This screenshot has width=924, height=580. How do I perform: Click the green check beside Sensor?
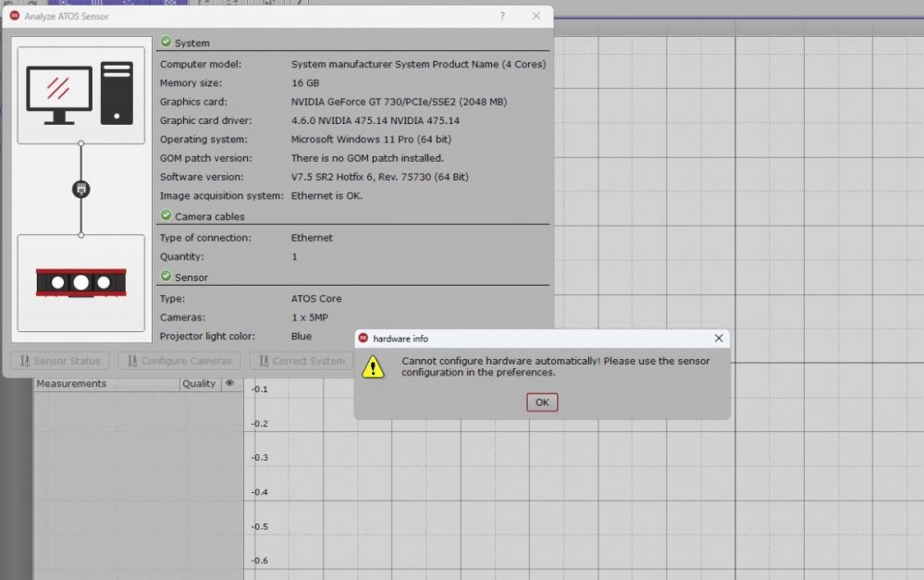[x=166, y=277]
